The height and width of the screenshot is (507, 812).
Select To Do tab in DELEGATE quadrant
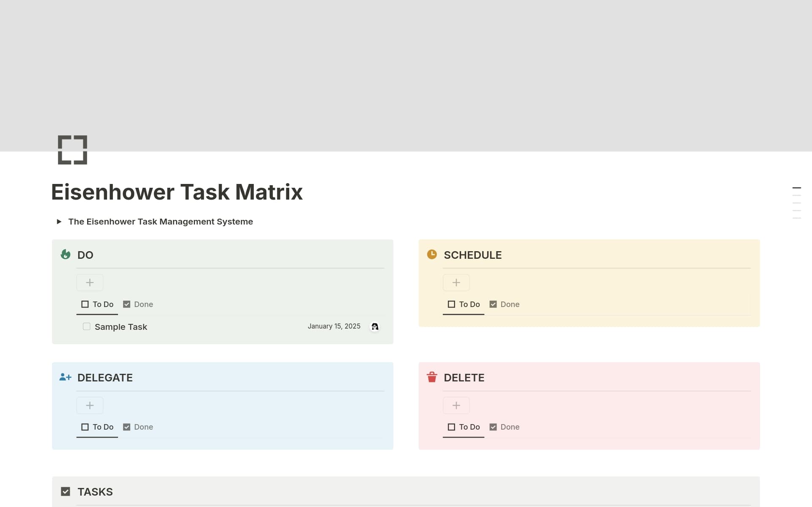(97, 427)
